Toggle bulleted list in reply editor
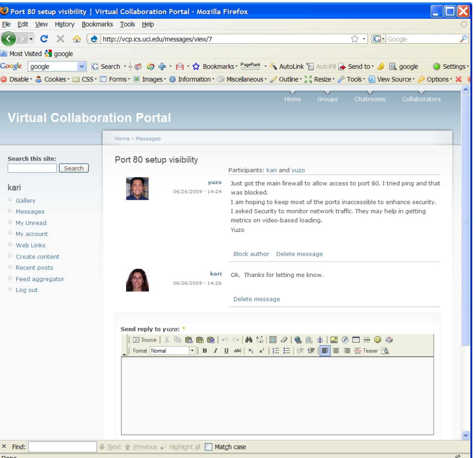476x458 pixels. [x=287, y=351]
